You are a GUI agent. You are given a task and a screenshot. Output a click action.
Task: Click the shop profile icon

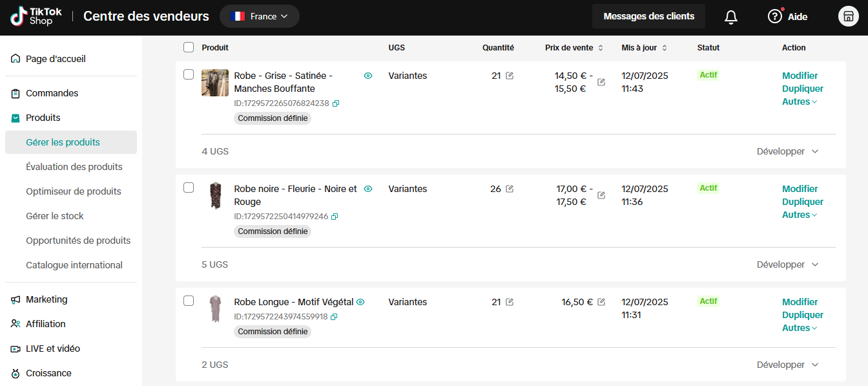point(848,17)
